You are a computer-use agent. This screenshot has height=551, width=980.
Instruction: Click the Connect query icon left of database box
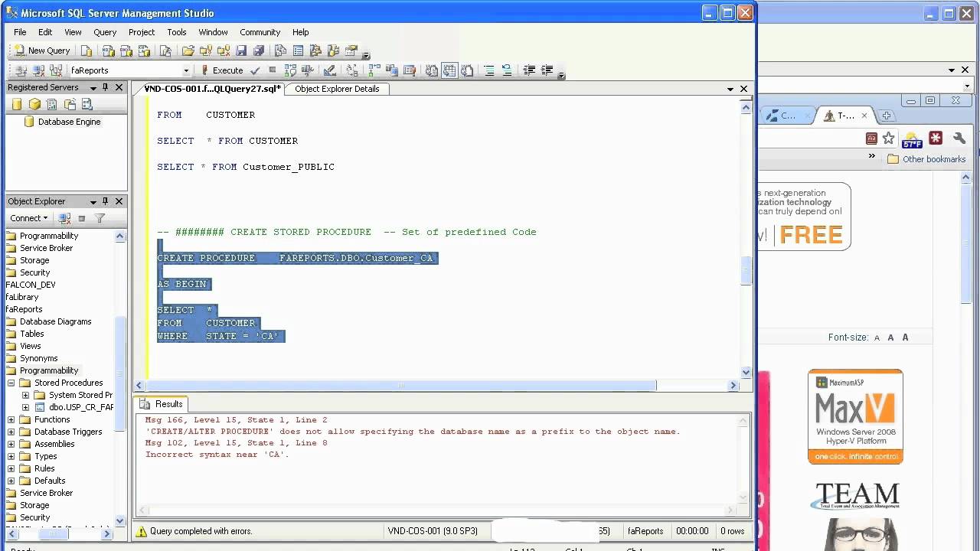coord(21,70)
